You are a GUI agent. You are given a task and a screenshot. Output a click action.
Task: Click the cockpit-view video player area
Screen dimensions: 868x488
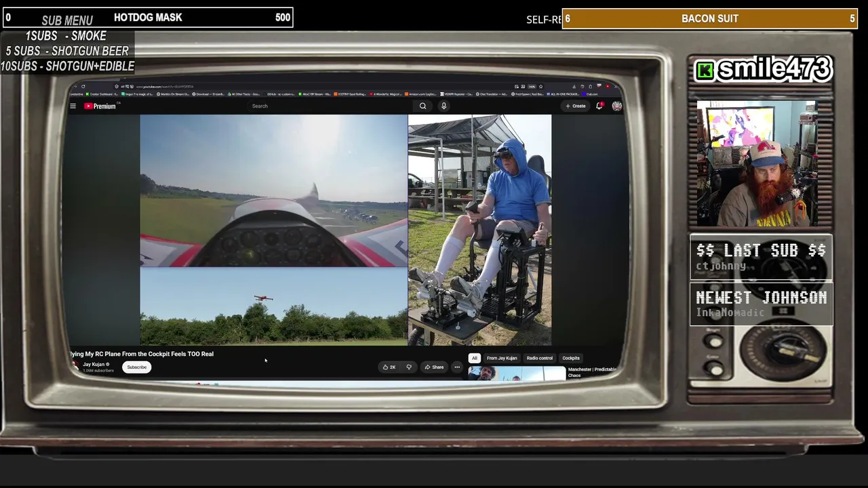(274, 190)
